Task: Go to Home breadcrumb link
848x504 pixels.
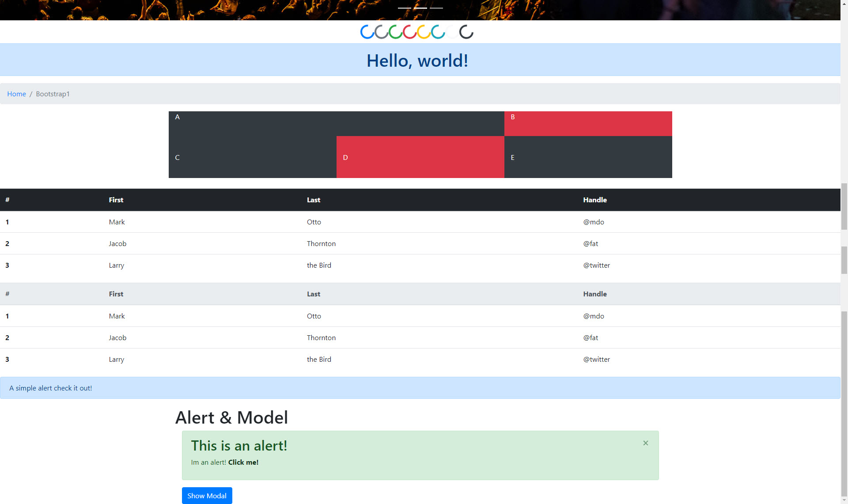Action: tap(16, 94)
